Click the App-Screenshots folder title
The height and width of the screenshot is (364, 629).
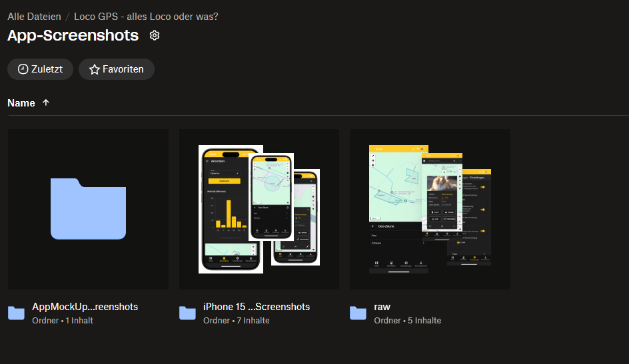73,35
